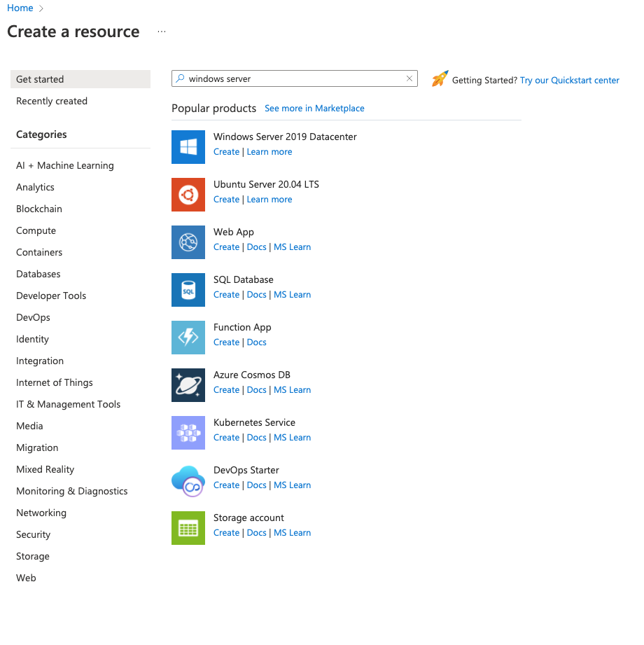Click the Windows Server 2019 Datacenter icon

[188, 147]
